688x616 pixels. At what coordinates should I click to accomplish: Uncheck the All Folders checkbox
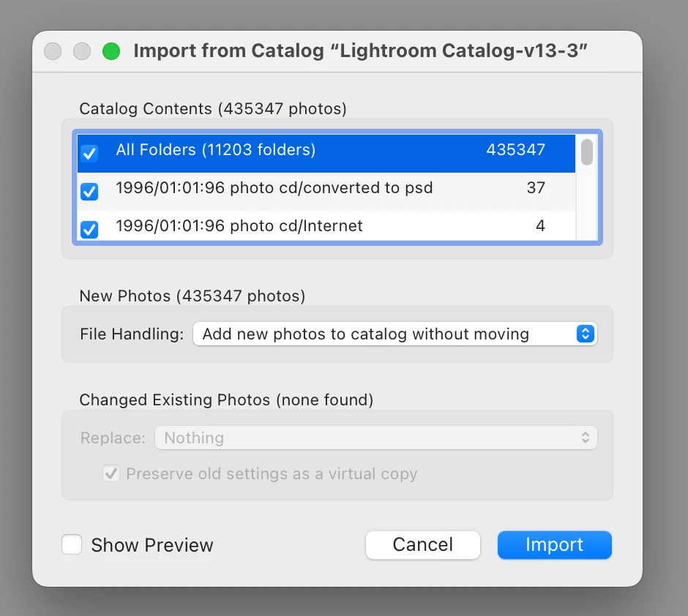[x=89, y=154]
